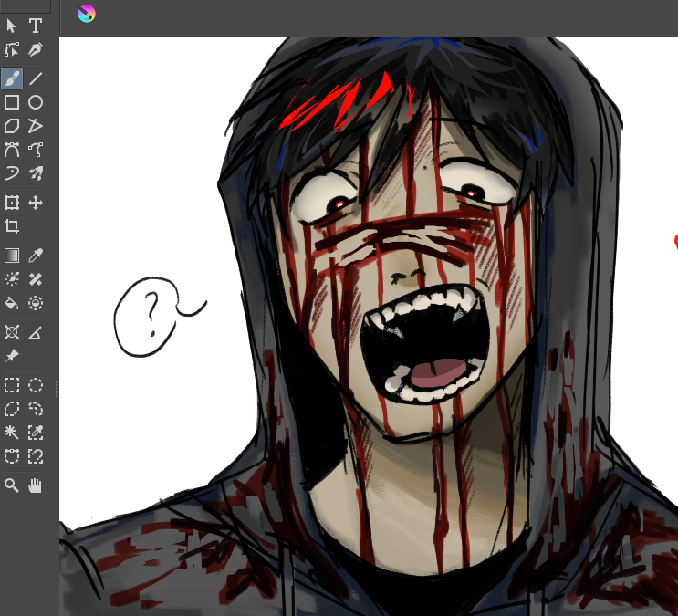
Task: Select the Polygon tool
Action: pos(12,126)
